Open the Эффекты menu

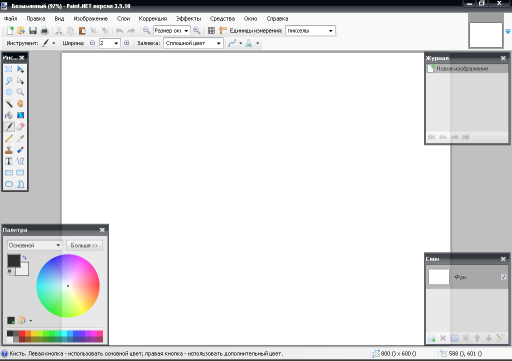tap(188, 19)
